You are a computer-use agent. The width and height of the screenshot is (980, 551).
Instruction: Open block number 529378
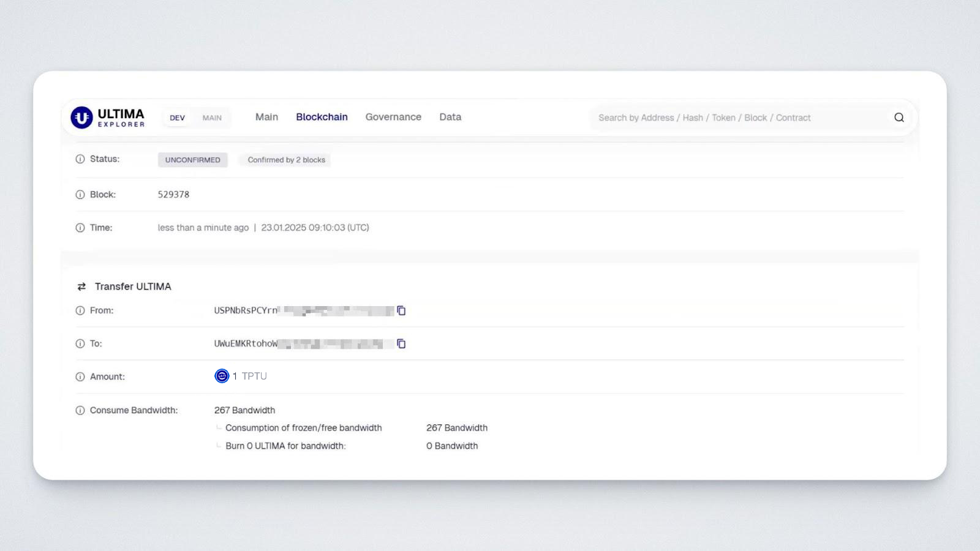click(173, 195)
